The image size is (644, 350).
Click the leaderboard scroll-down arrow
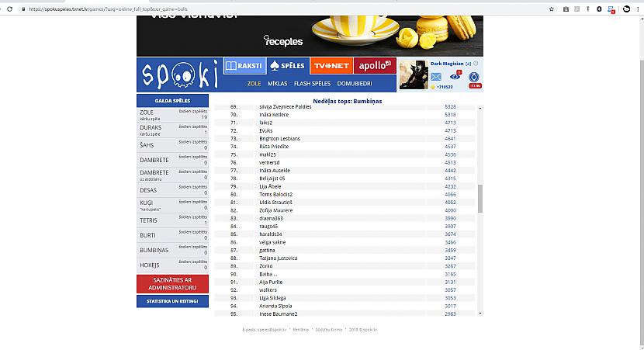480,314
